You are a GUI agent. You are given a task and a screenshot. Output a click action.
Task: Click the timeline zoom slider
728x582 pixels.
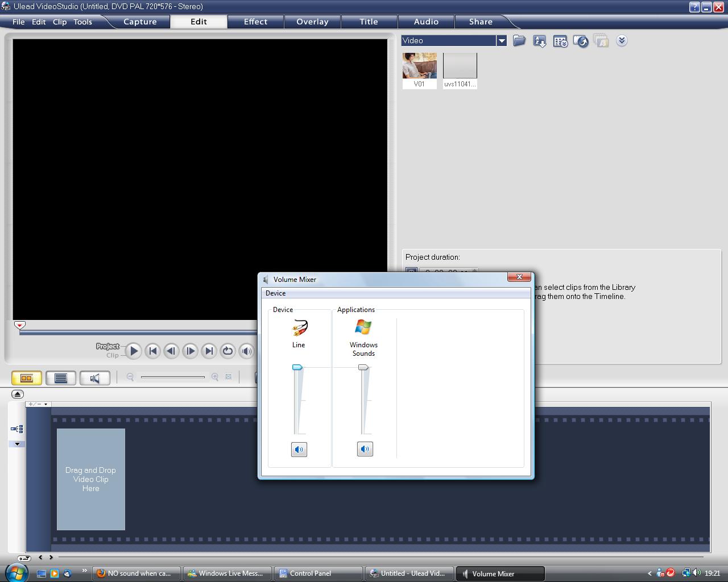[x=173, y=377]
